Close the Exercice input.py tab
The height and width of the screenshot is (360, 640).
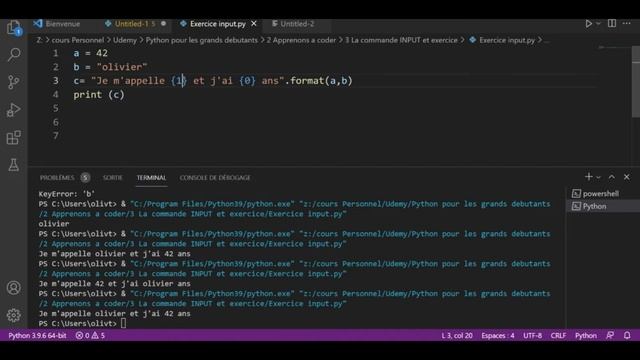point(254,24)
